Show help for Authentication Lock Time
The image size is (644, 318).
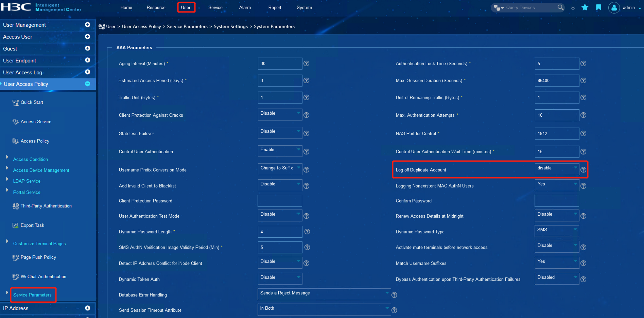pyautogui.click(x=583, y=63)
